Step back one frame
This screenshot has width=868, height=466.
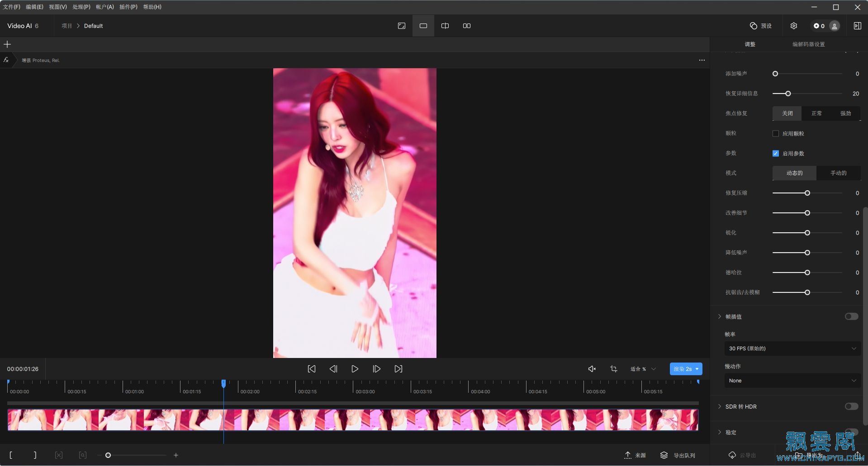333,369
